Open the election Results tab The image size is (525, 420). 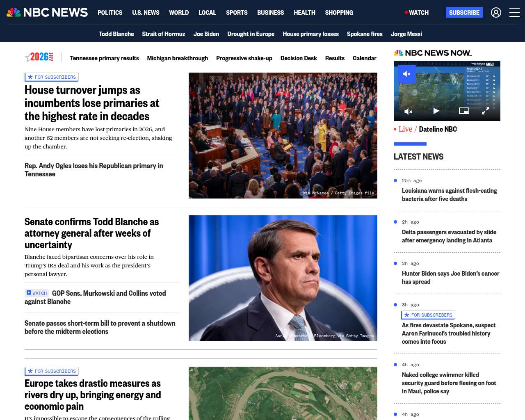[x=335, y=58]
